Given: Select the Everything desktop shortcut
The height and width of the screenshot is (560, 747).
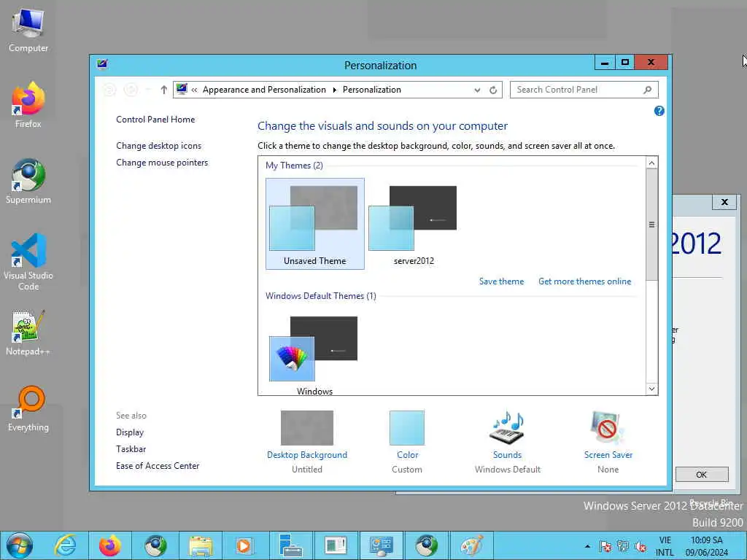Looking at the screenshot, I should pyautogui.click(x=28, y=408).
